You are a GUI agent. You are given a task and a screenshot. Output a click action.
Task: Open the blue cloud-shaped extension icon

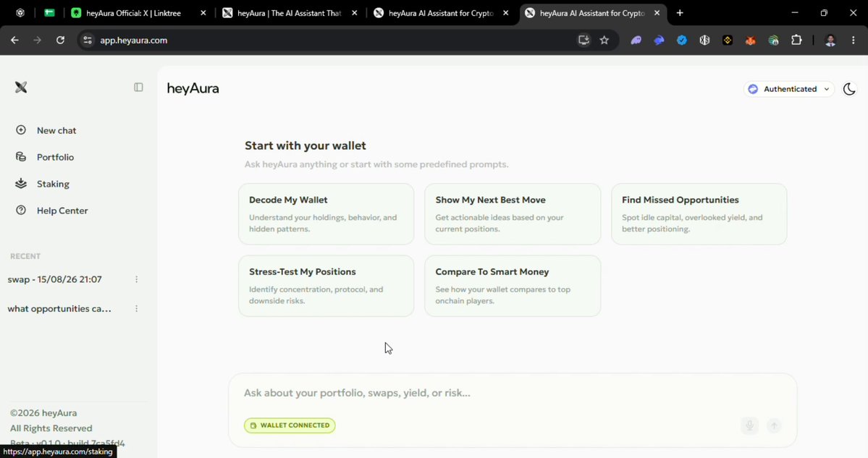coord(659,40)
